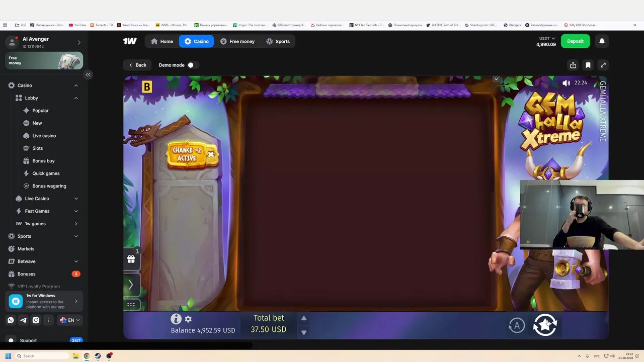The height and width of the screenshot is (362, 644).
Task: Share the game via share icon
Action: click(573, 65)
